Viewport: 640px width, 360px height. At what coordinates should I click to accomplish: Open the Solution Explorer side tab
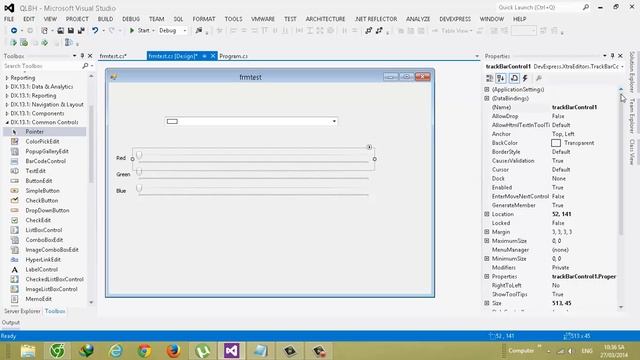pos(632,71)
